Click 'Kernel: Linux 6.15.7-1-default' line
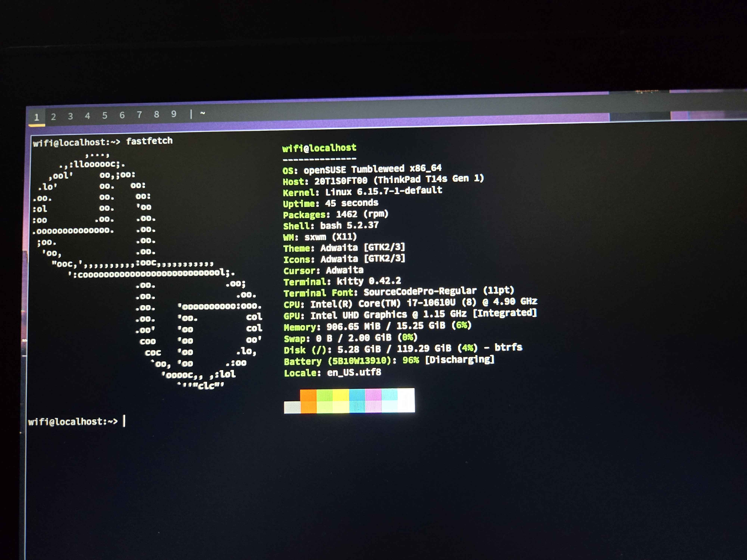Viewport: 747px width, 560px height. point(362,191)
